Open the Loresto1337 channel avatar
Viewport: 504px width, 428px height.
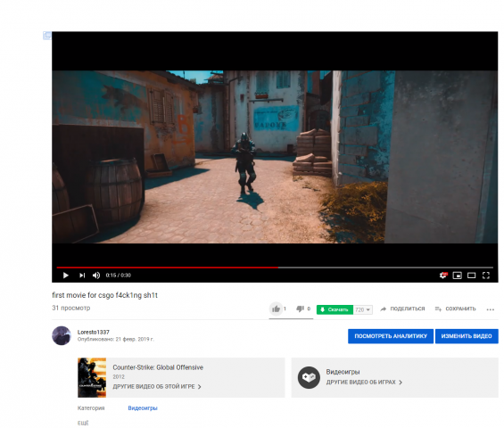pos(62,335)
